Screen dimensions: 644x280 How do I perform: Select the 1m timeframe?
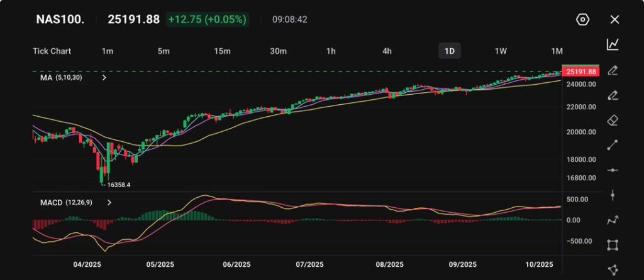tap(108, 51)
